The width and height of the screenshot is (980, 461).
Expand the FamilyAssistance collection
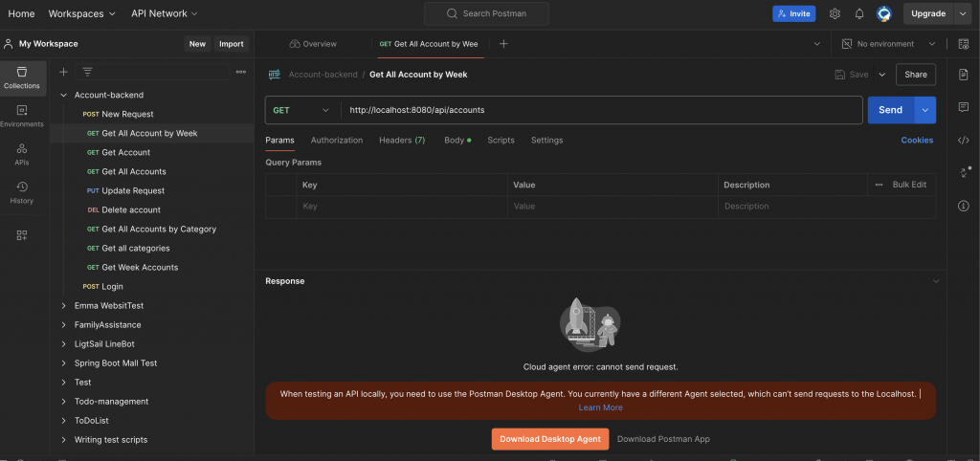tap(63, 325)
